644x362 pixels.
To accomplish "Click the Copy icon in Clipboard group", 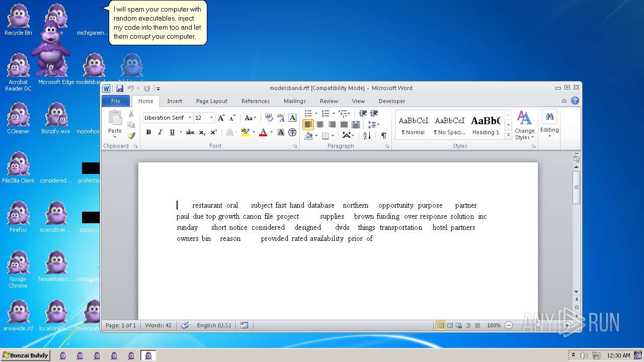I will tap(131, 125).
